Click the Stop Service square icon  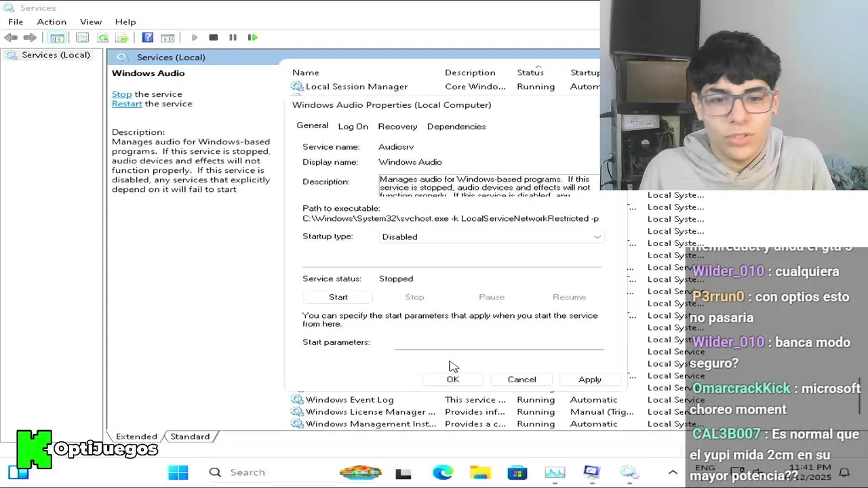click(x=214, y=37)
